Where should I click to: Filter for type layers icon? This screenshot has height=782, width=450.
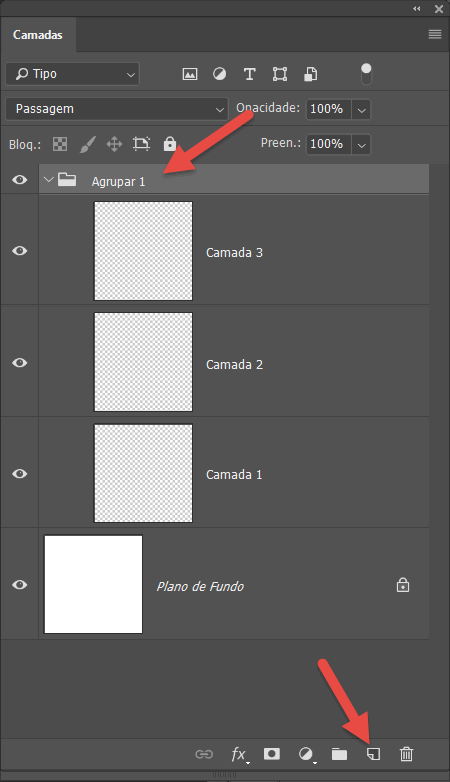249,74
